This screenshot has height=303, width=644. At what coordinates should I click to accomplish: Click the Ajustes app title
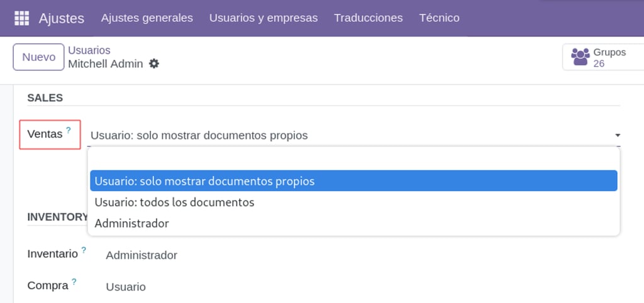(62, 18)
